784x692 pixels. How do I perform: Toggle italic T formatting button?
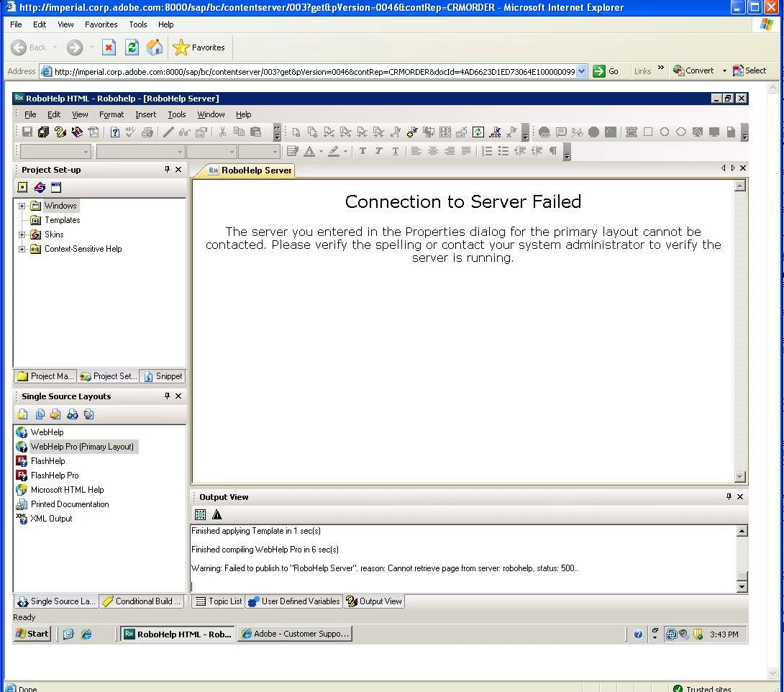[379, 150]
